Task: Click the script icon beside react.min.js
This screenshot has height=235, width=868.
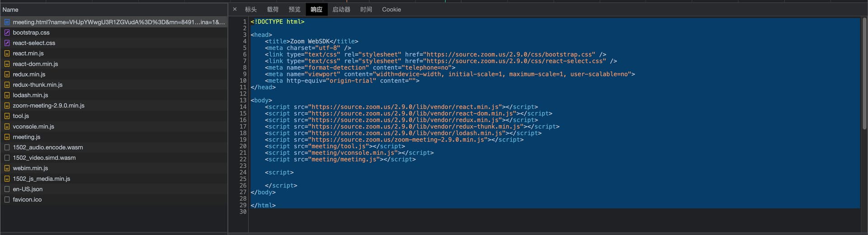Action: tap(7, 53)
